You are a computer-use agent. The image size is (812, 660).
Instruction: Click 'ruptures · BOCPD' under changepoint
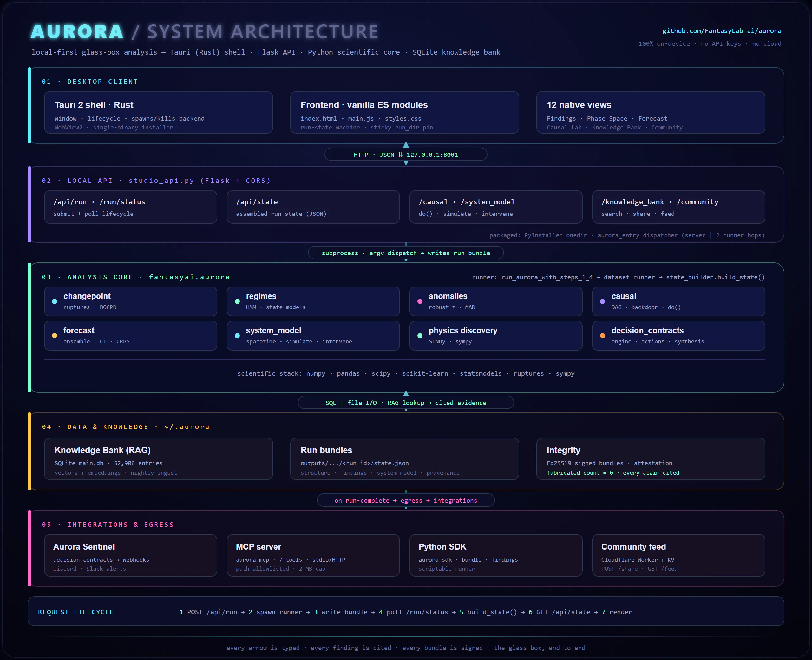[x=90, y=307]
